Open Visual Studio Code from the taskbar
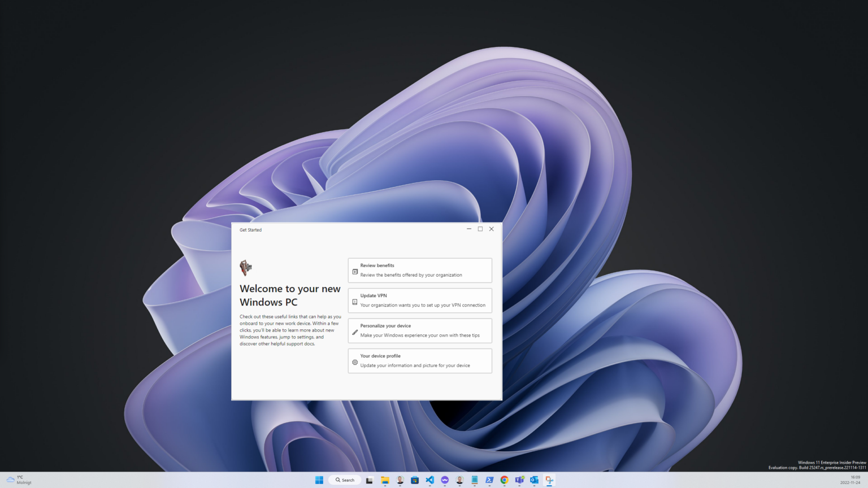This screenshot has width=868, height=488. tap(430, 480)
